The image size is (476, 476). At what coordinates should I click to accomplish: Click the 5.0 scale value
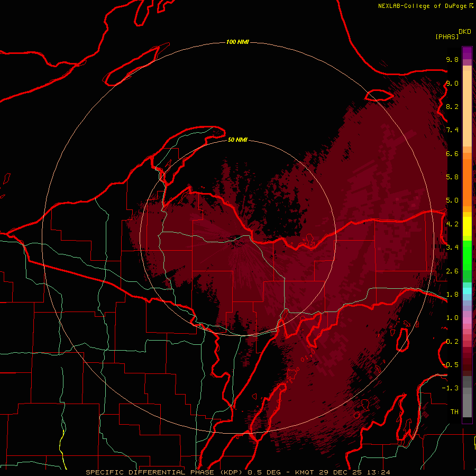coord(452,200)
